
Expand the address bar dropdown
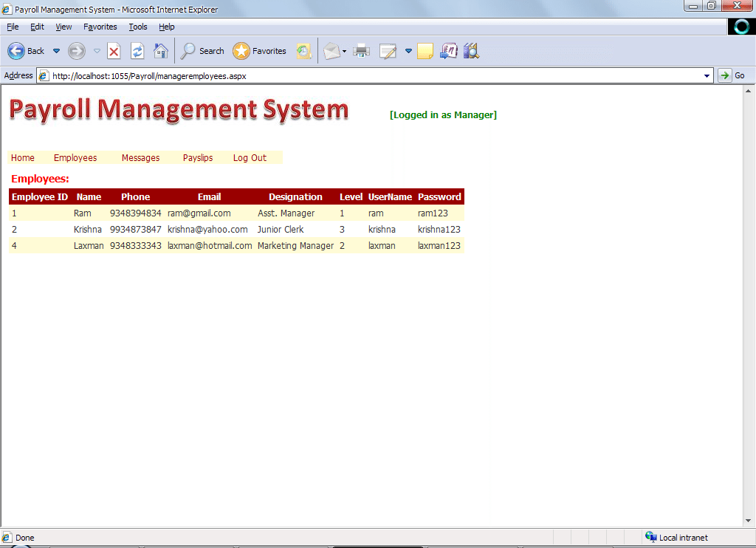coord(707,75)
